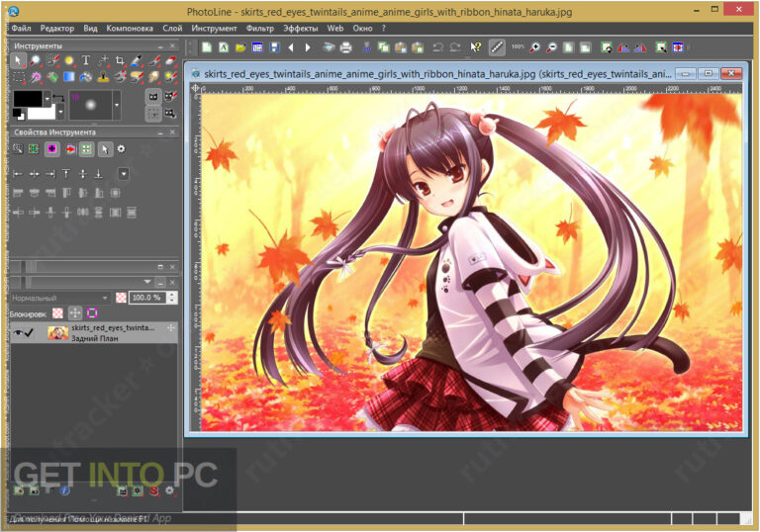Click the scanner icon in toolbar
The image size is (760, 532).
pos(329,47)
